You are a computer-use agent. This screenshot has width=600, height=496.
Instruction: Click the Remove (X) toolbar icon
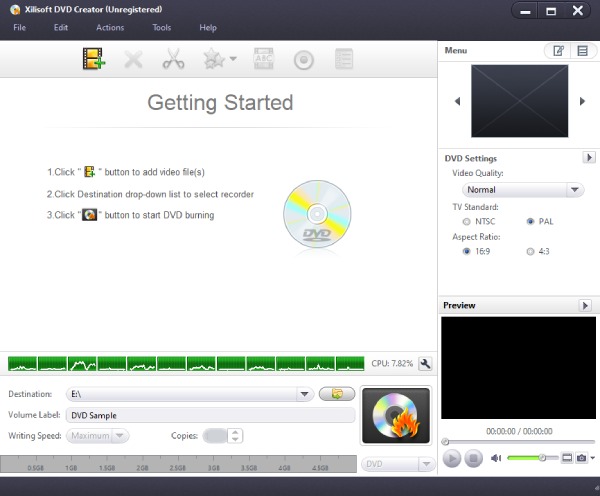click(134, 59)
